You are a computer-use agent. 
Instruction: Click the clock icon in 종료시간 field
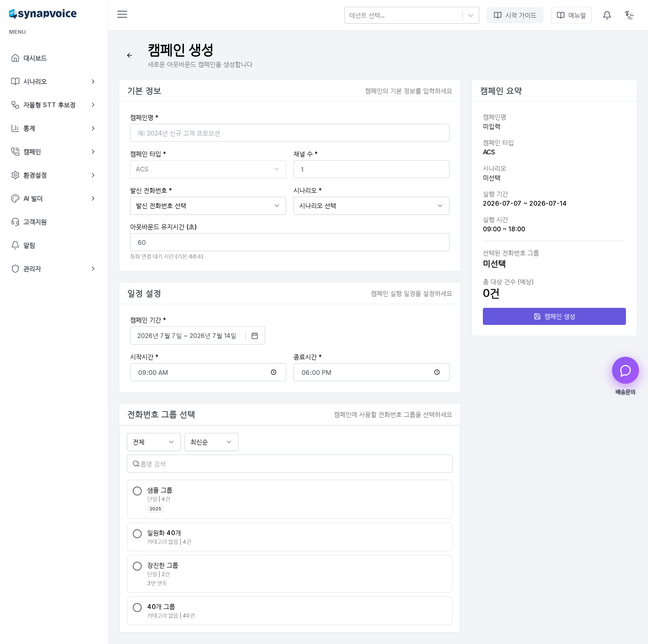pyautogui.click(x=437, y=372)
